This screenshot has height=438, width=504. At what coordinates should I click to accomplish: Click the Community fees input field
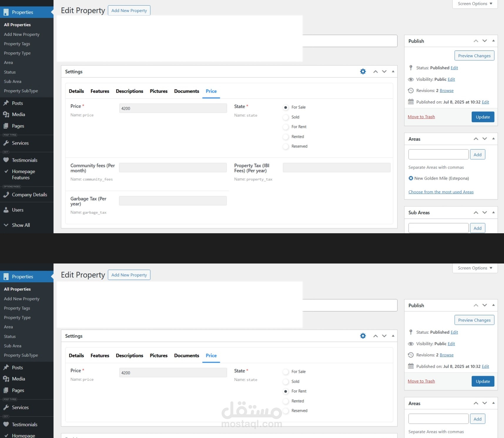pyautogui.click(x=173, y=167)
